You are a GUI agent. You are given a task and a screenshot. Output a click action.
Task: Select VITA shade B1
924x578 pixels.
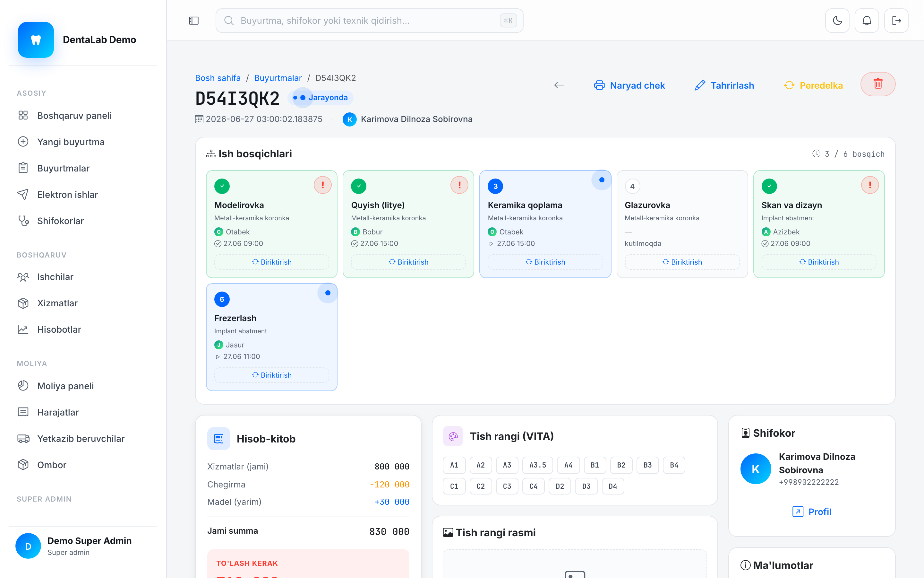point(595,465)
